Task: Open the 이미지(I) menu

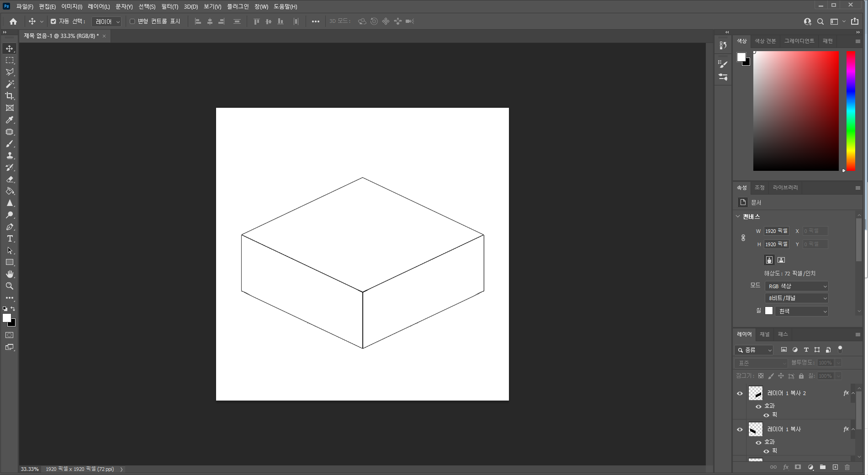Action: 72,6
